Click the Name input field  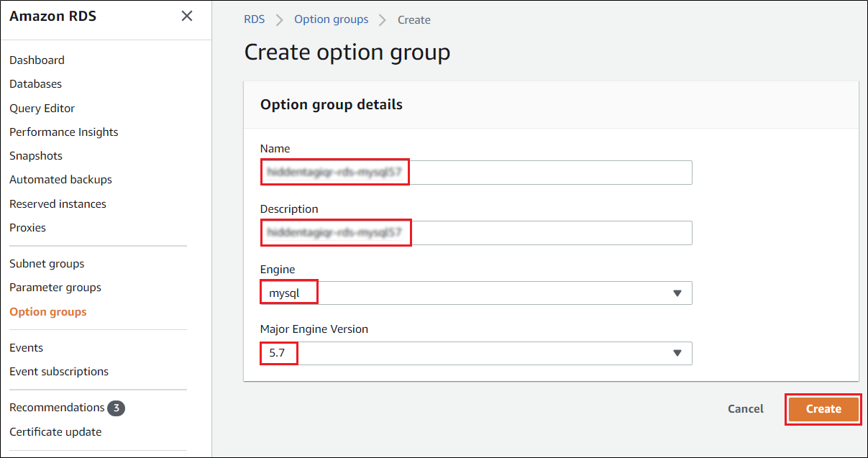[x=476, y=173]
